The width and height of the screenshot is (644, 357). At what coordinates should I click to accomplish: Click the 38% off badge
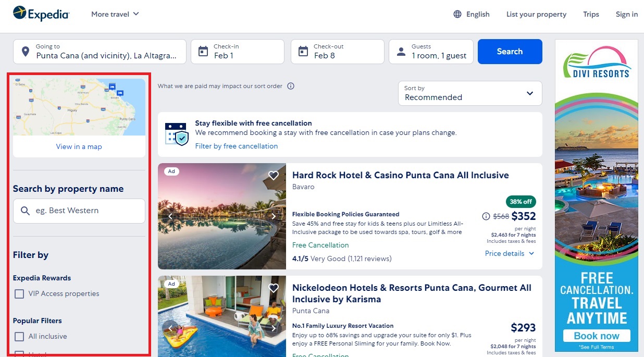point(521,202)
